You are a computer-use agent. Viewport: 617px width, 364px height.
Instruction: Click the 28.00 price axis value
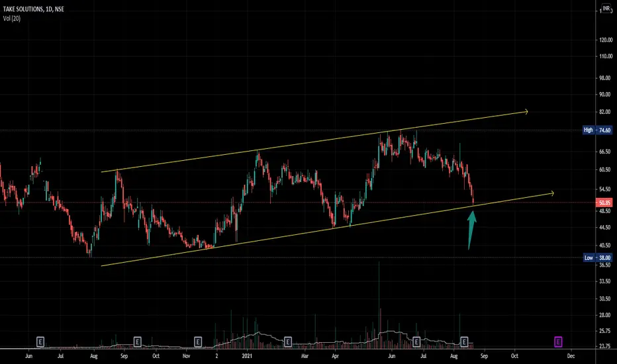606,315
